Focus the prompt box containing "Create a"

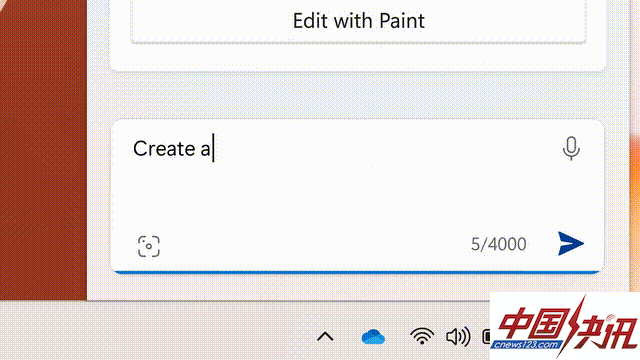(x=357, y=196)
